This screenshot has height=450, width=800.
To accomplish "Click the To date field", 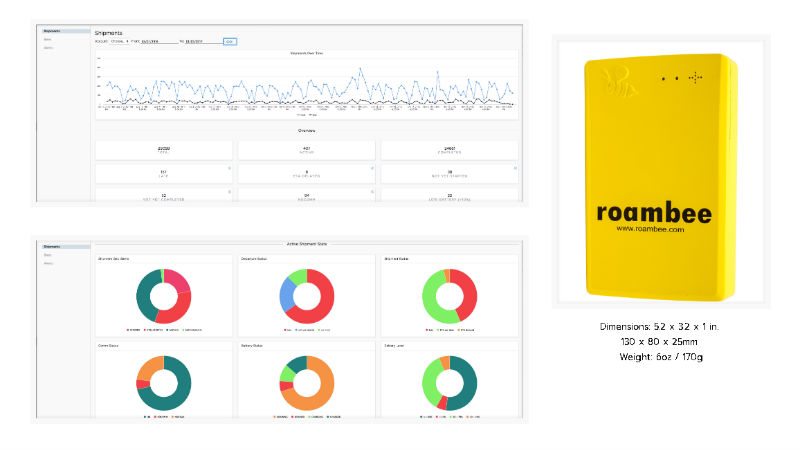I will [203, 41].
